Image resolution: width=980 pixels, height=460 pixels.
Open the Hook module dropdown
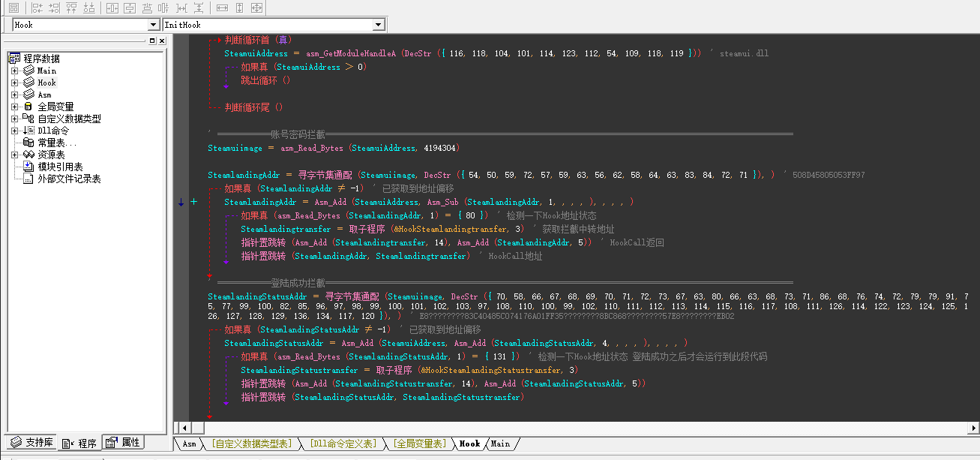point(153,25)
